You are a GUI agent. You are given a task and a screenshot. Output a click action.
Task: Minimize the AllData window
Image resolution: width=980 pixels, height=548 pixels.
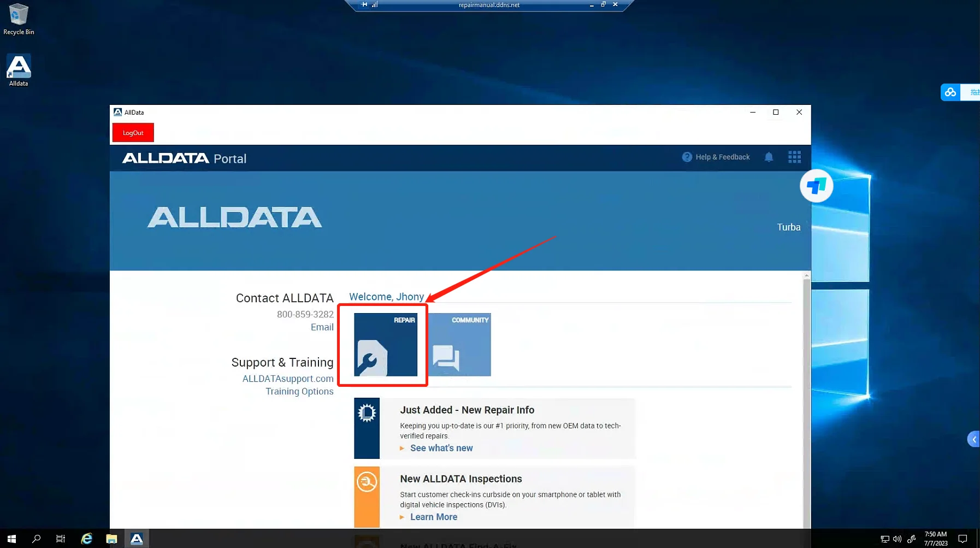753,112
